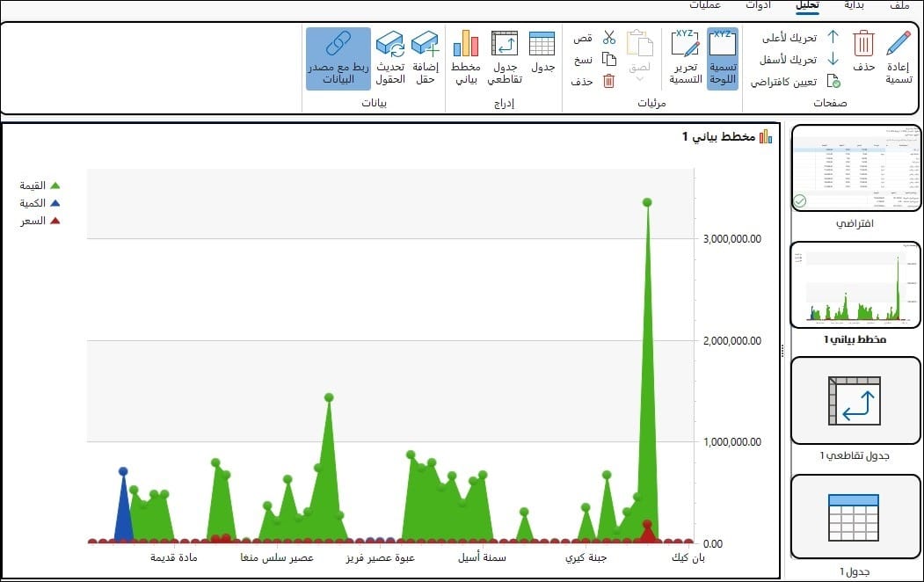Toggle panel caption (تسمية اللوحة)
Viewport: 924px width, 582px height.
723,58
